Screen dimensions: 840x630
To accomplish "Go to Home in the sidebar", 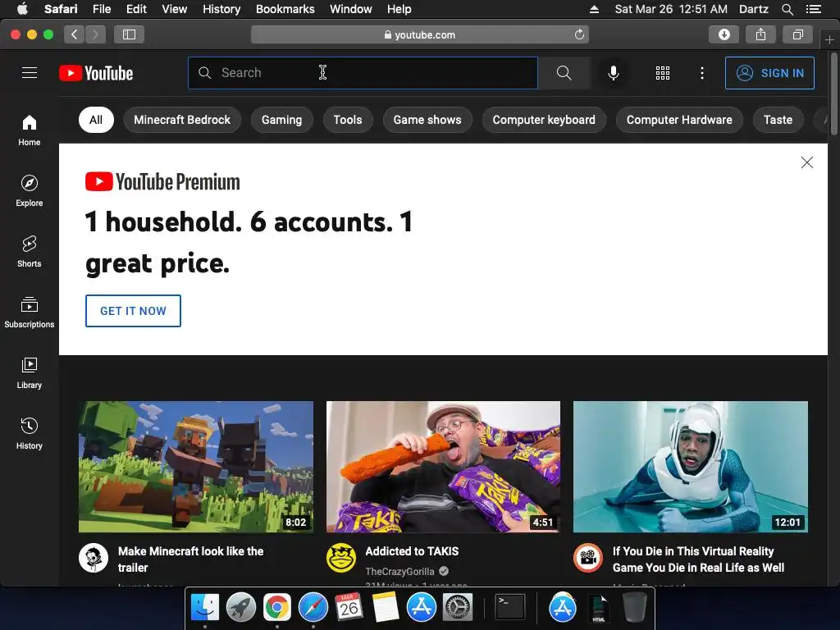I will coord(30,130).
